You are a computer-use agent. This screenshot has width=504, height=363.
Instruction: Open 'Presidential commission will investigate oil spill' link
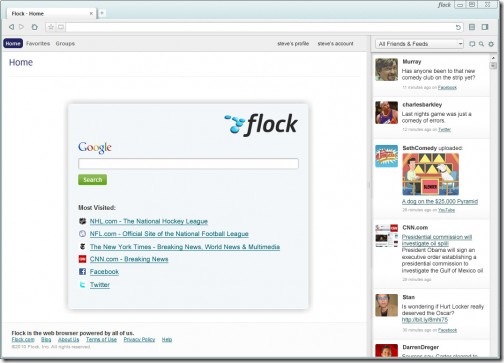coord(437,240)
